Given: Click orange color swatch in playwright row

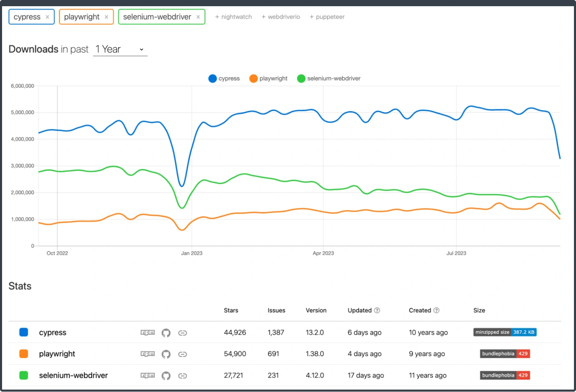Looking at the screenshot, I should pos(24,354).
